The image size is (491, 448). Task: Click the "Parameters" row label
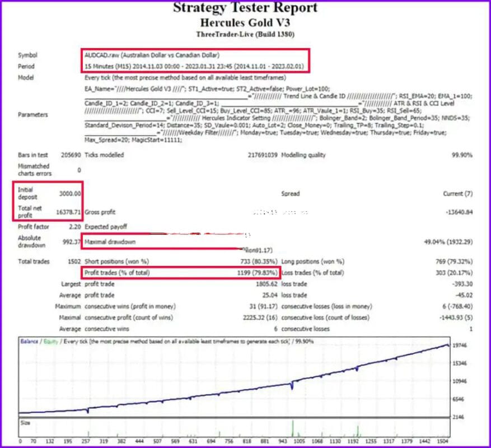coord(33,115)
